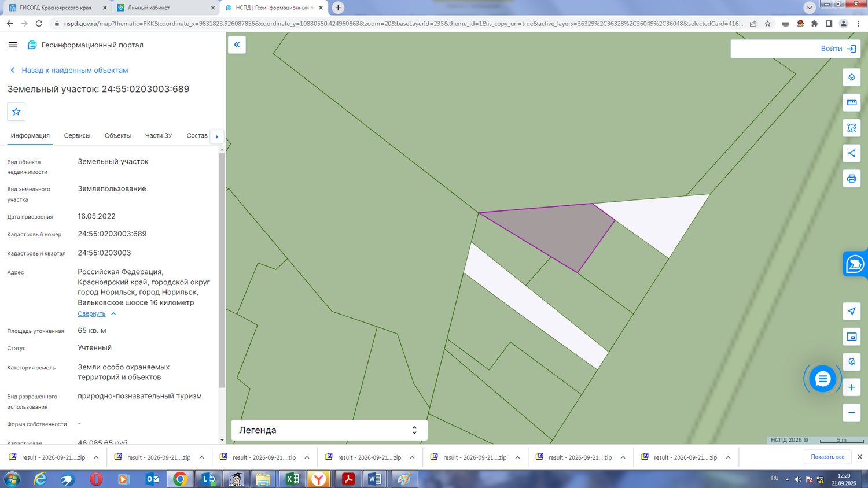Collapse the side panel with double-arrow button
This screenshot has width=868, height=488.
pyautogui.click(x=237, y=45)
